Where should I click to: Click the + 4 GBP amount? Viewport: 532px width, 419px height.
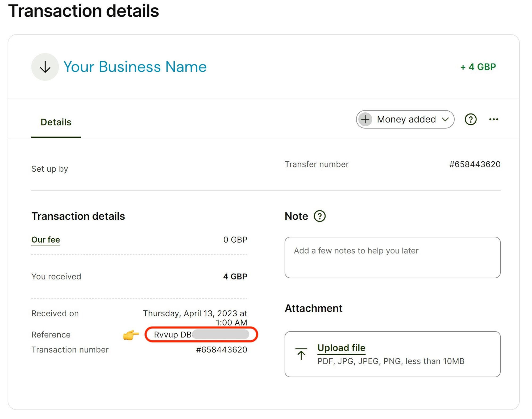click(x=478, y=67)
